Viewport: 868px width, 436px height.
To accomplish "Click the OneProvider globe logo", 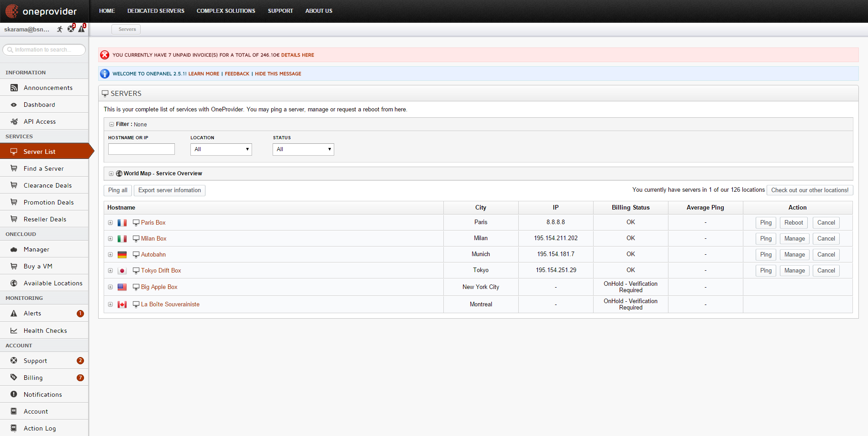I will tap(12, 11).
